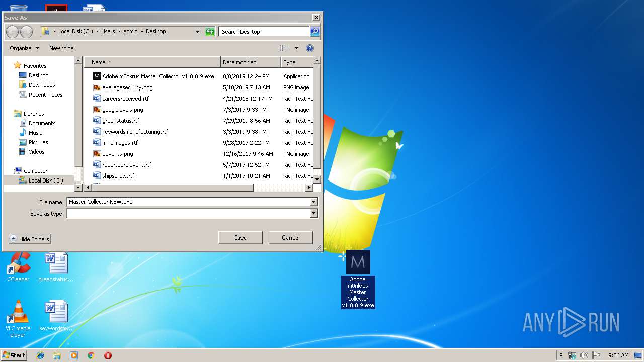Open the File name dropdown arrow
This screenshot has height=362, width=644.
click(x=313, y=202)
